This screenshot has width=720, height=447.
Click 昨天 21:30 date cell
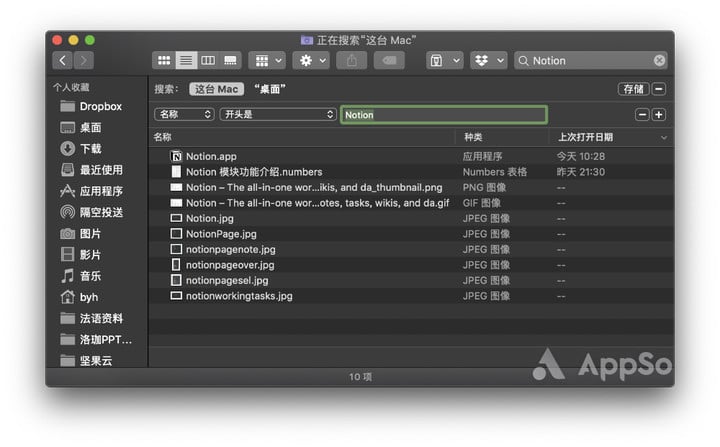click(x=581, y=172)
